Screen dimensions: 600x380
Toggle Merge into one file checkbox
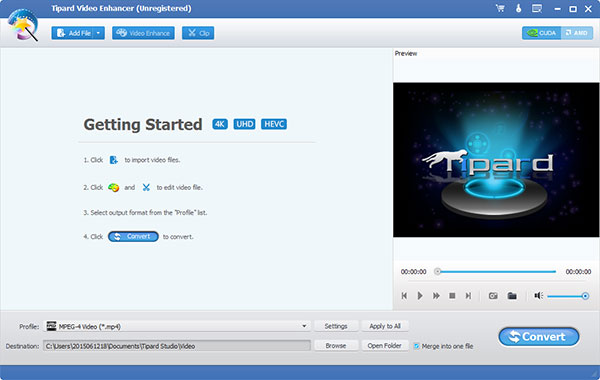click(x=416, y=346)
